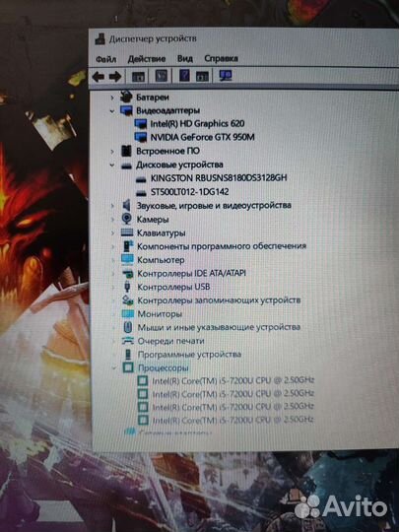Expand the Батареи category

112,98
